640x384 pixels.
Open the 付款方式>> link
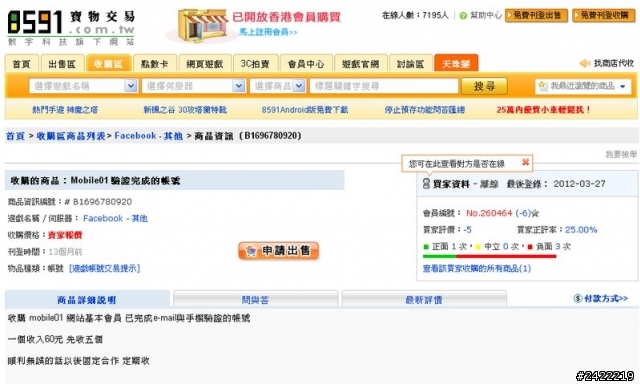tap(606, 298)
